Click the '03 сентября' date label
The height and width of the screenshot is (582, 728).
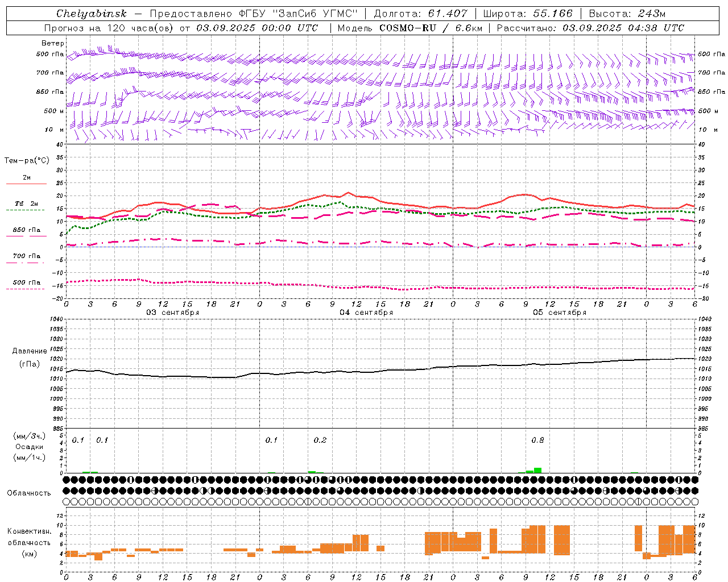coord(173,313)
